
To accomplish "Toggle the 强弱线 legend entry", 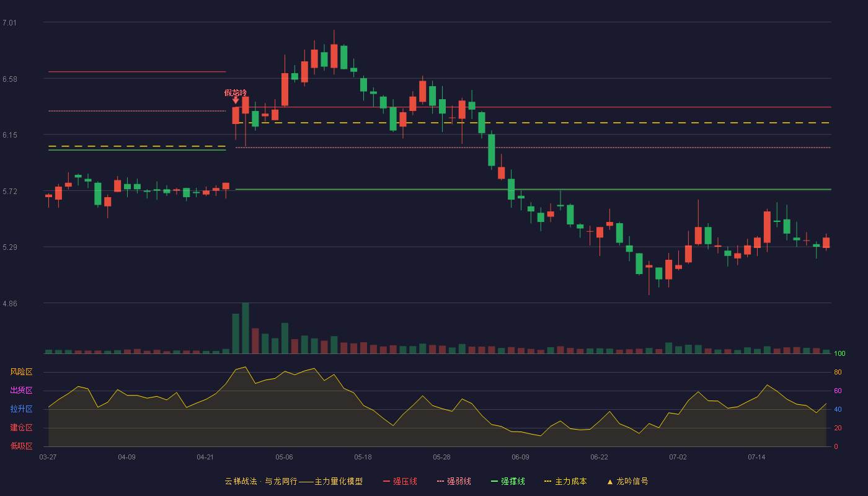I will click(454, 481).
